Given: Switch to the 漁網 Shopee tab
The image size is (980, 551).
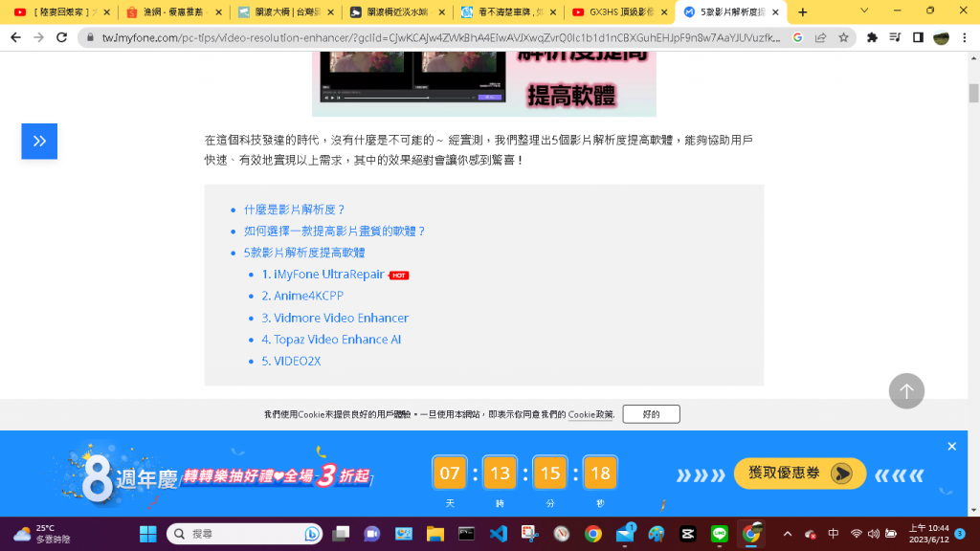Looking at the screenshot, I should (173, 11).
